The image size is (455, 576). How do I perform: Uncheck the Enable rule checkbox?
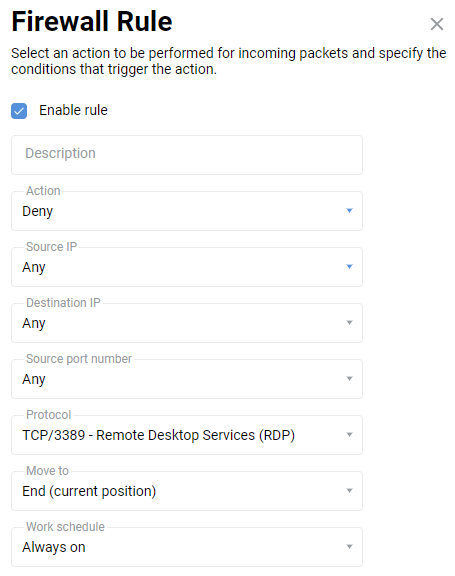click(19, 111)
